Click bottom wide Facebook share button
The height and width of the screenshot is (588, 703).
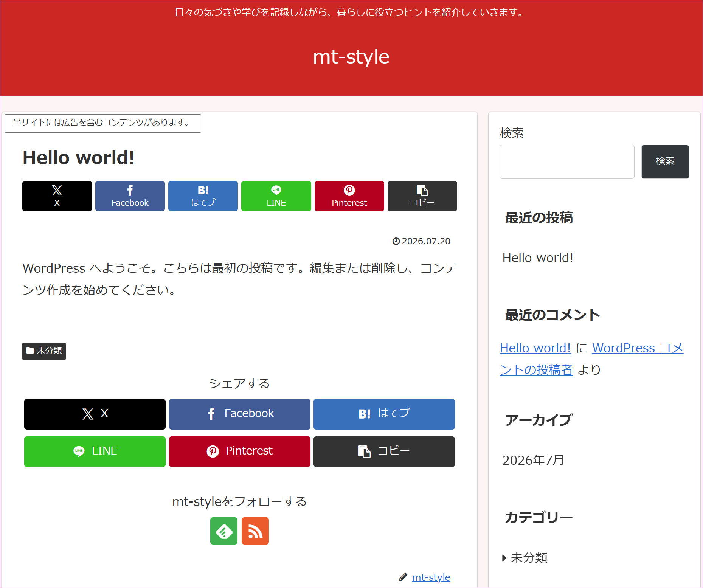click(240, 414)
